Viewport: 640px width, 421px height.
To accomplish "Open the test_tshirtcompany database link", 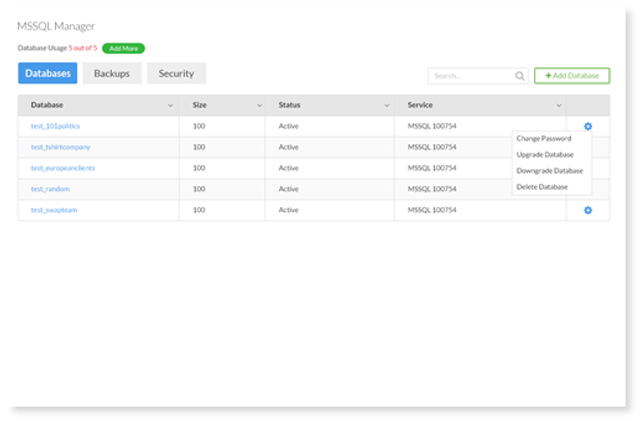I will tap(60, 147).
